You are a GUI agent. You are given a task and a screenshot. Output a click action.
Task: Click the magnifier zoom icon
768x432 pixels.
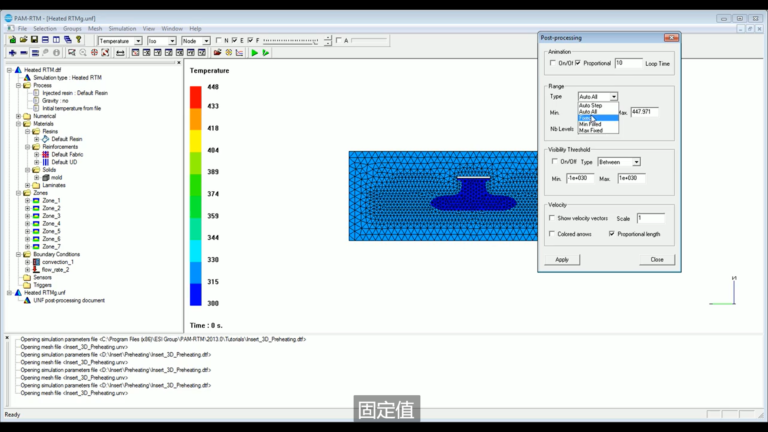point(83,52)
